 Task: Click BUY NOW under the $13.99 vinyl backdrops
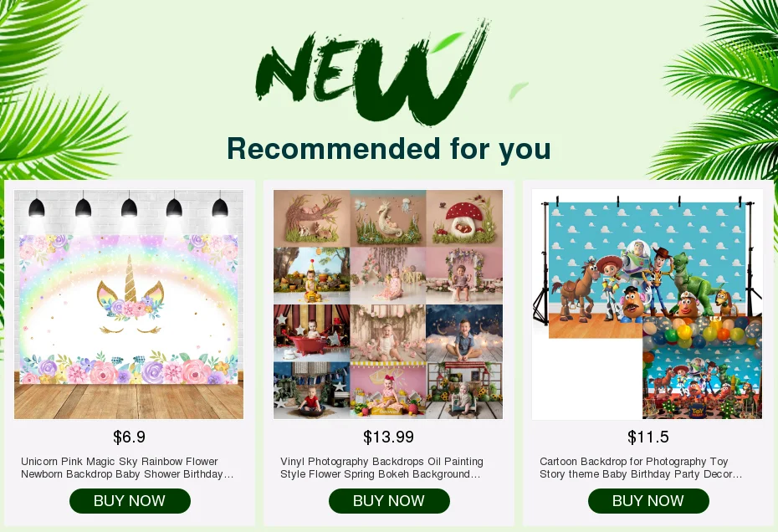389,501
